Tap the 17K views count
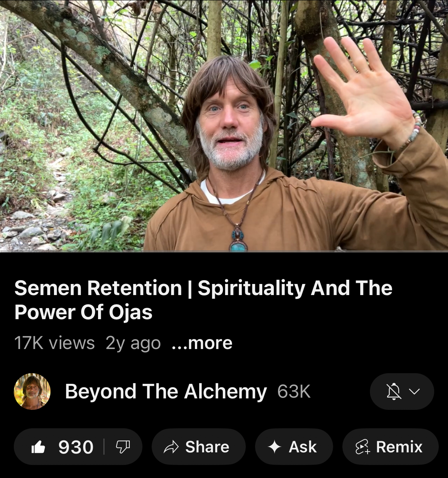 coord(54,343)
